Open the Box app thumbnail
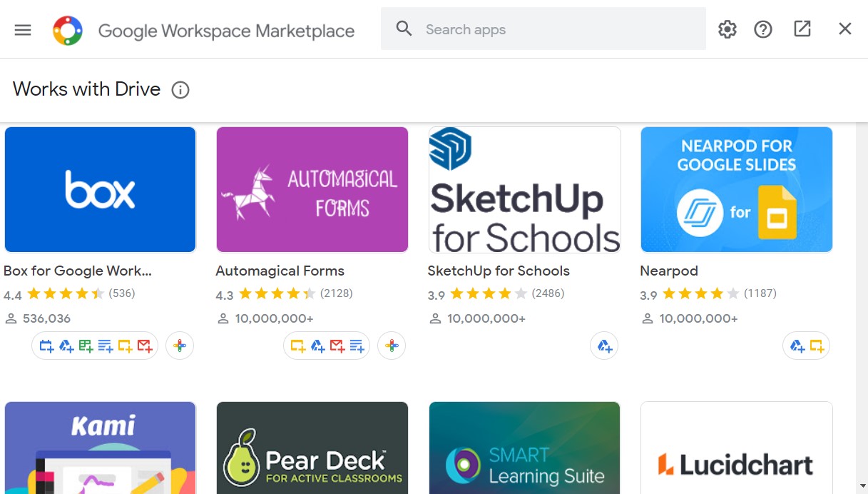 (x=100, y=190)
